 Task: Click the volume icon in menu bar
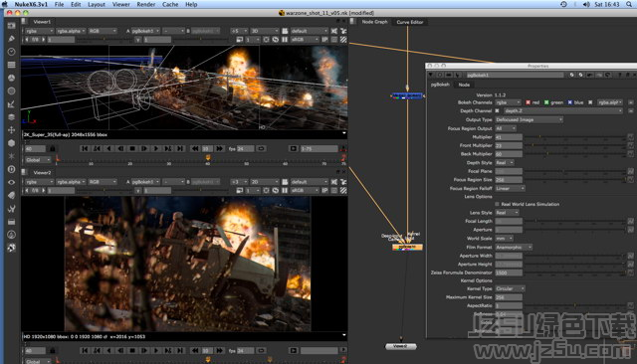tap(586, 4)
